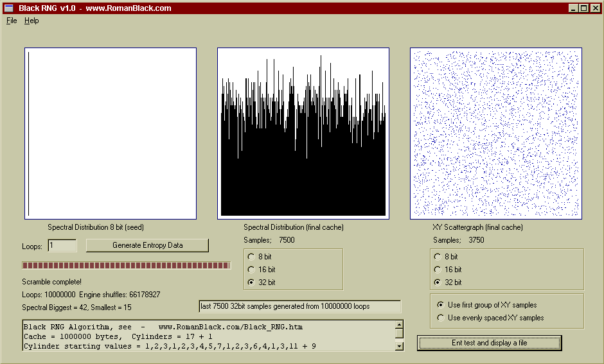Image resolution: width=604 pixels, height=364 pixels.
Task: Select 8 bit for Spectral Distribution
Action: (251, 257)
